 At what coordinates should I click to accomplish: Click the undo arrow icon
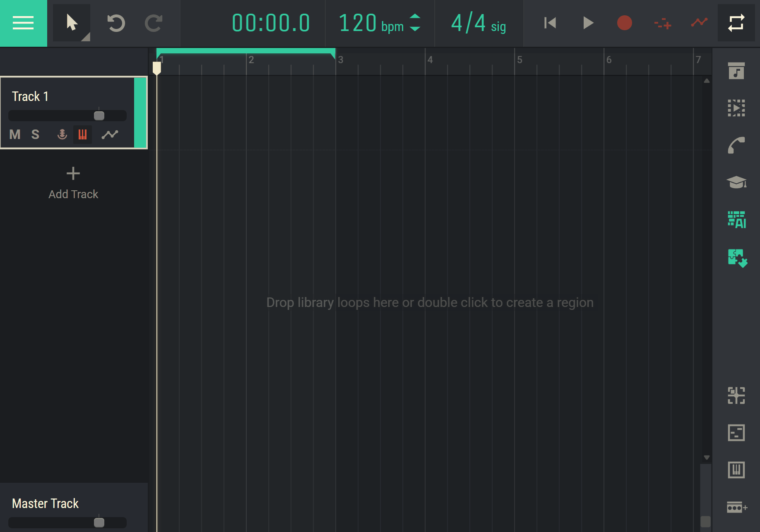click(x=116, y=23)
